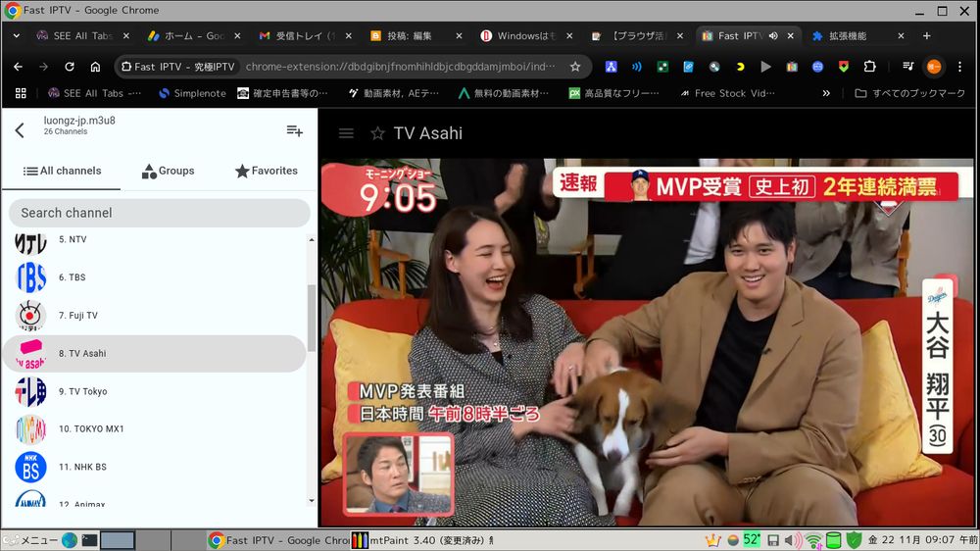Open Chrome three-dot menu
Screen dimensions: 980x551
point(960,67)
